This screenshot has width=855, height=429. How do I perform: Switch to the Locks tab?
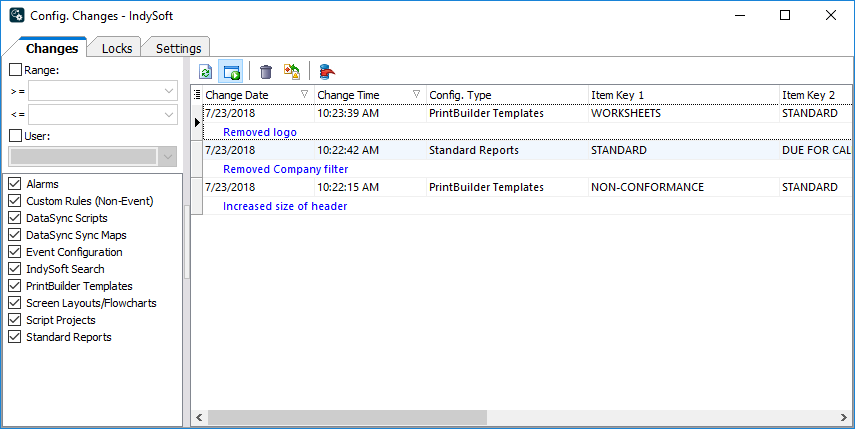pyautogui.click(x=116, y=48)
